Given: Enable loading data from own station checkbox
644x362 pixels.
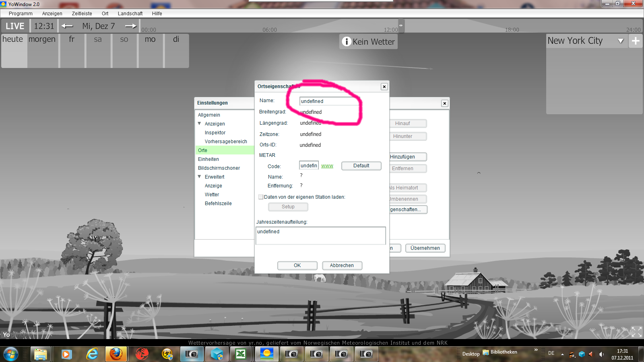Looking at the screenshot, I should tap(261, 197).
